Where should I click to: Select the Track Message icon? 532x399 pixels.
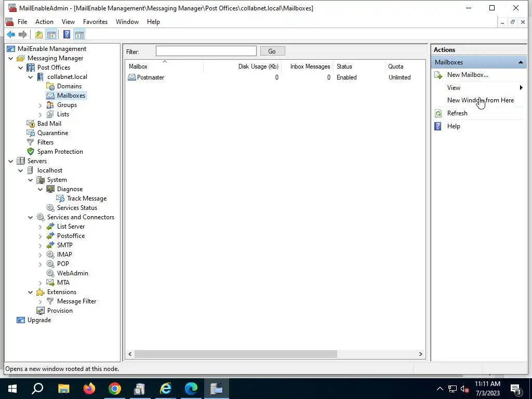click(60, 198)
